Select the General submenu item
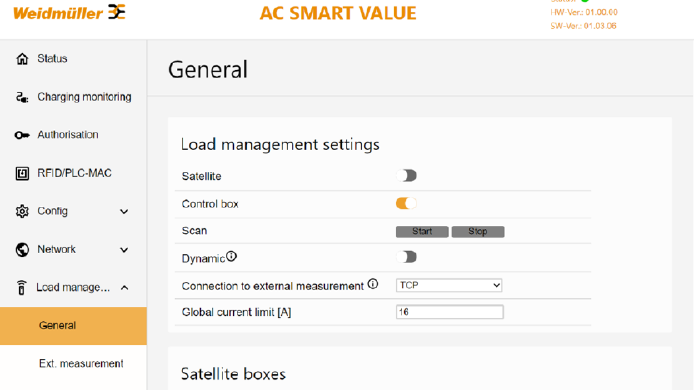Screen dimensions: 694x390 click(73, 326)
